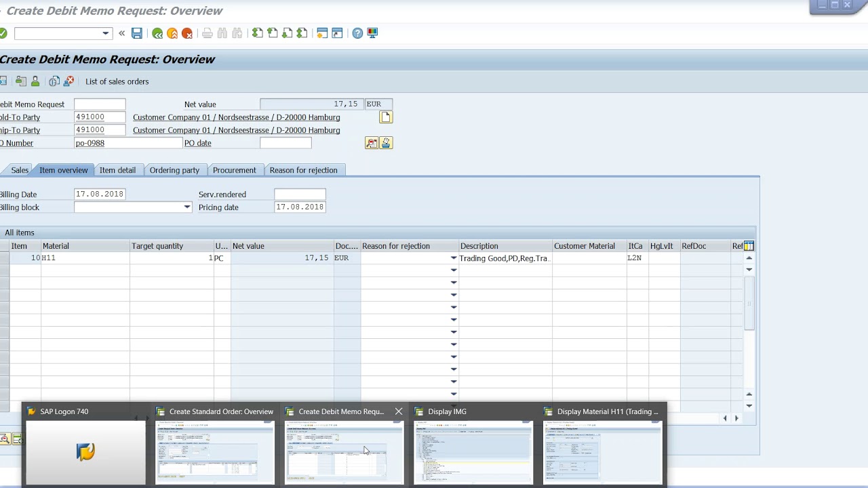The width and height of the screenshot is (868, 488).
Task: Click the PO Number field po-0988
Action: click(128, 143)
